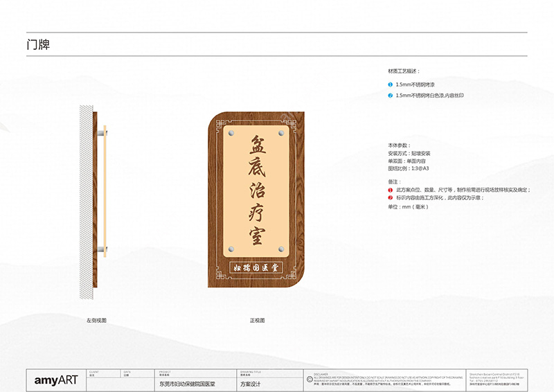Click the top-right screw on the sign plate

(282, 133)
